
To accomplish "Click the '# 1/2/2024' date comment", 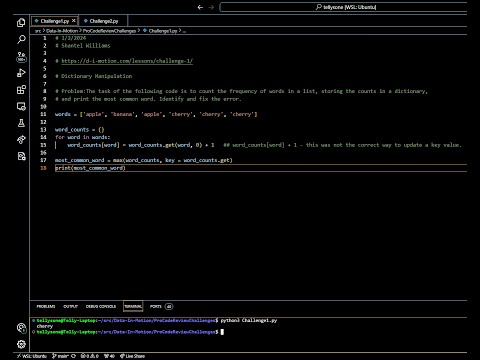I will (71, 38).
